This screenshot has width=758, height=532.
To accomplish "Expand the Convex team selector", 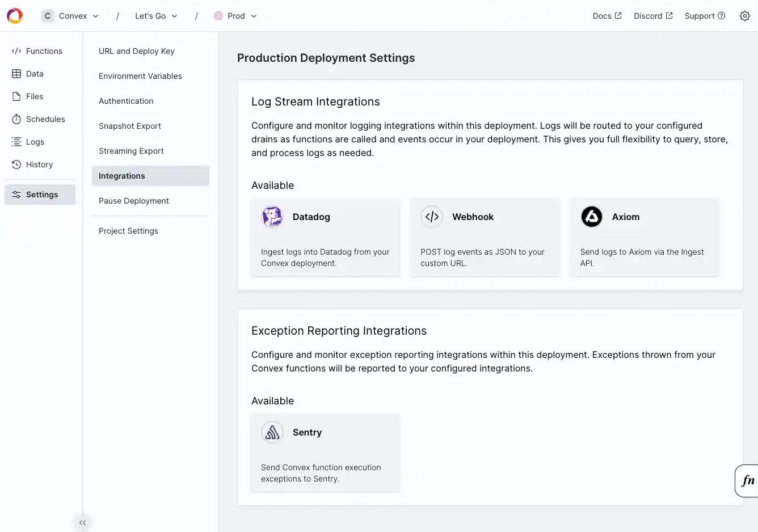I will [70, 16].
